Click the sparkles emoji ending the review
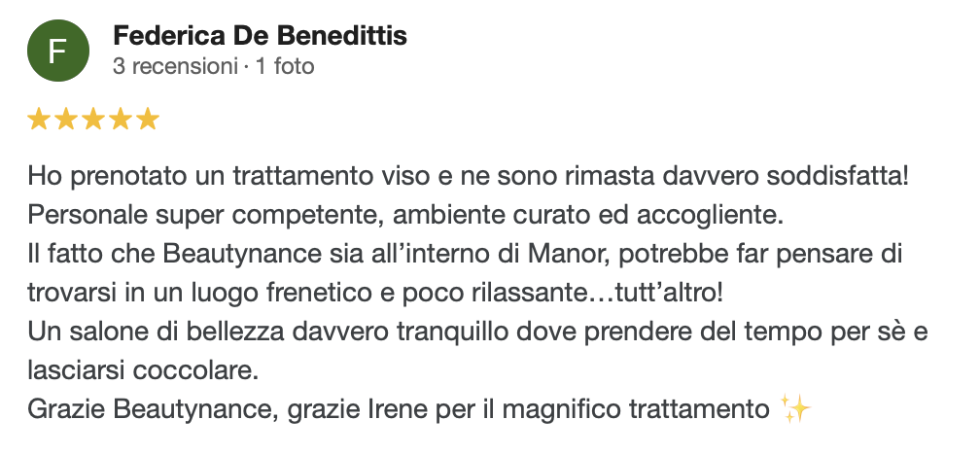980x455 pixels. (795, 409)
